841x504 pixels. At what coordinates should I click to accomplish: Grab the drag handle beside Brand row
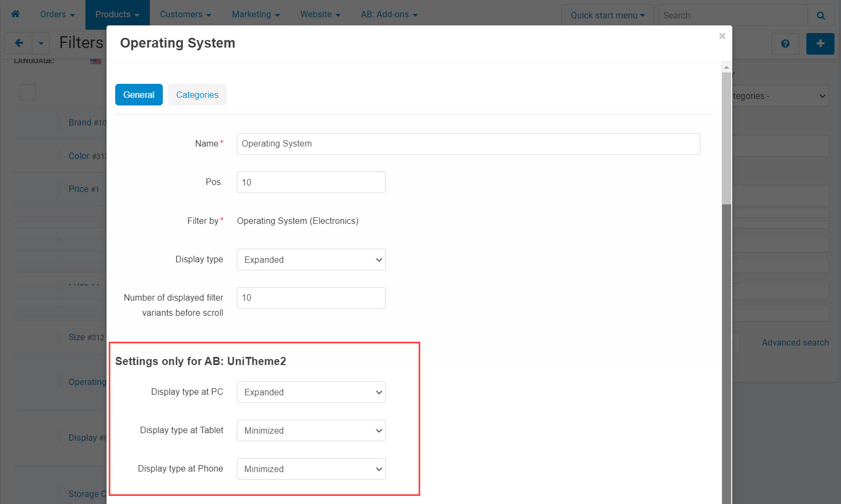59,122
